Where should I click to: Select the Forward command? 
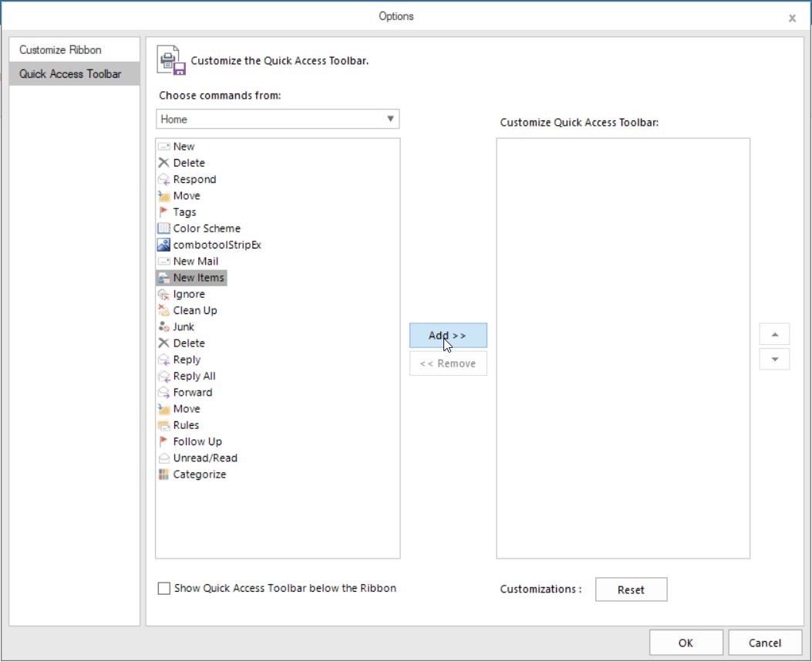[x=192, y=392]
